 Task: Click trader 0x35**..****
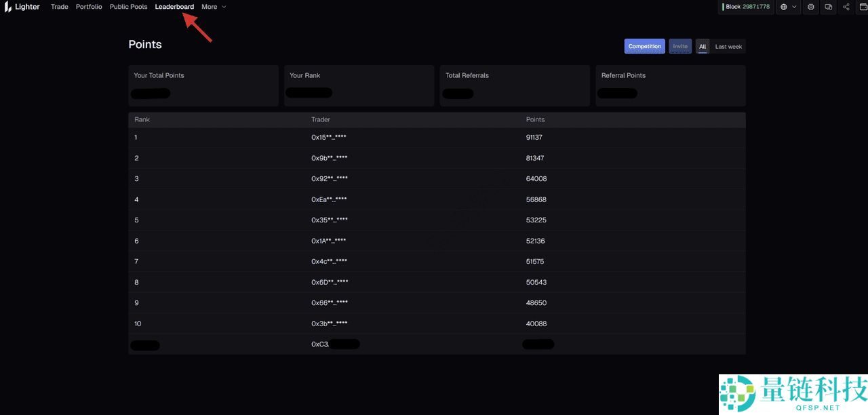330,220
